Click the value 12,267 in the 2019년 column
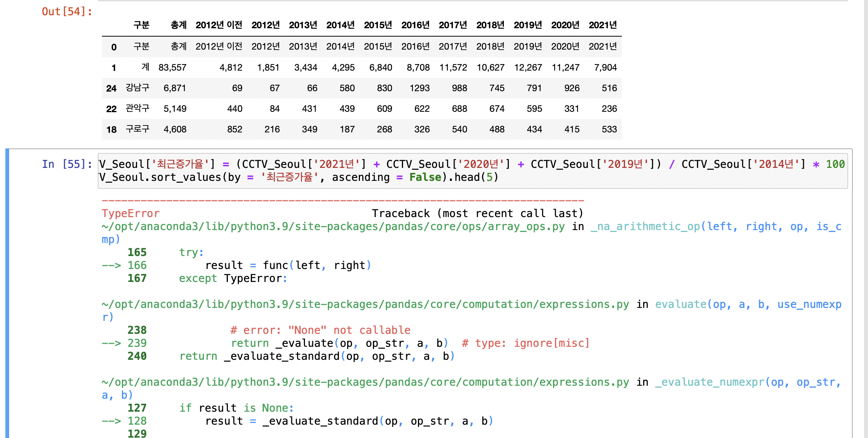 528,68
